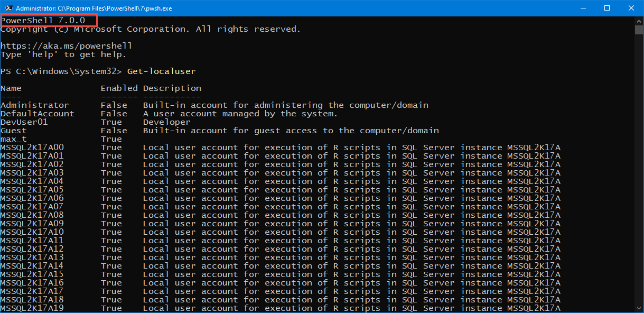Click the Name column header
This screenshot has width=644, height=313.
click(x=11, y=88)
